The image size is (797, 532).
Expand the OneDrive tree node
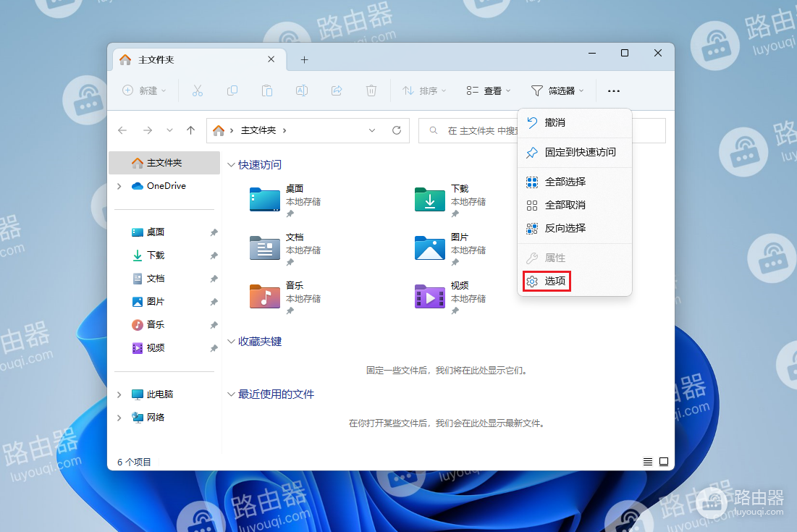coord(119,186)
